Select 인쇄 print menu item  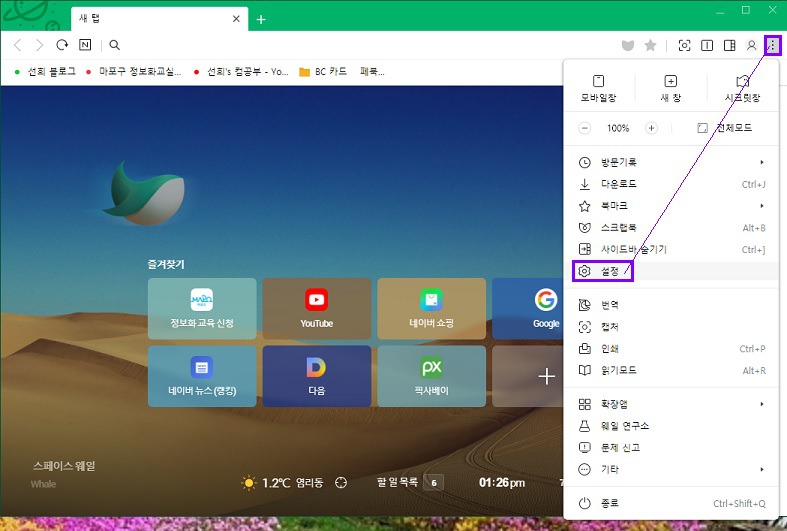click(x=671, y=349)
